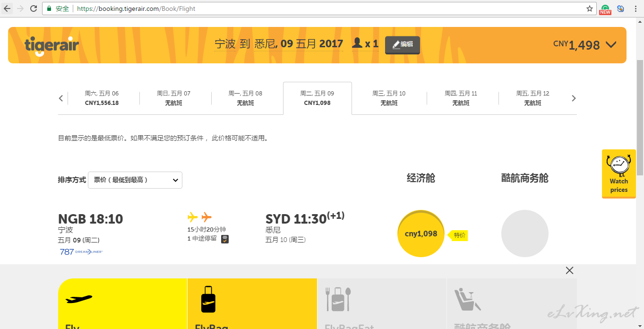Image resolution: width=644 pixels, height=329 pixels.
Task: Open the Watch prices widget
Action: pos(618,173)
